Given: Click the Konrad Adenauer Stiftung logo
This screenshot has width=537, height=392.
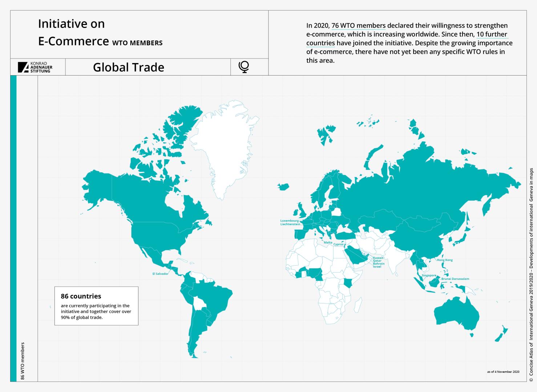Looking at the screenshot, I should pyautogui.click(x=35, y=67).
